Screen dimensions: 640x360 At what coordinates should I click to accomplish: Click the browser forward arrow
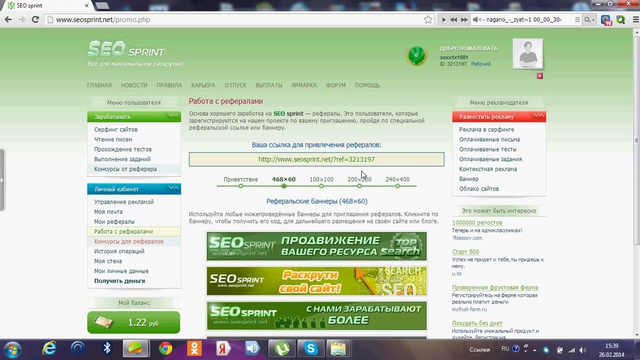[21, 20]
